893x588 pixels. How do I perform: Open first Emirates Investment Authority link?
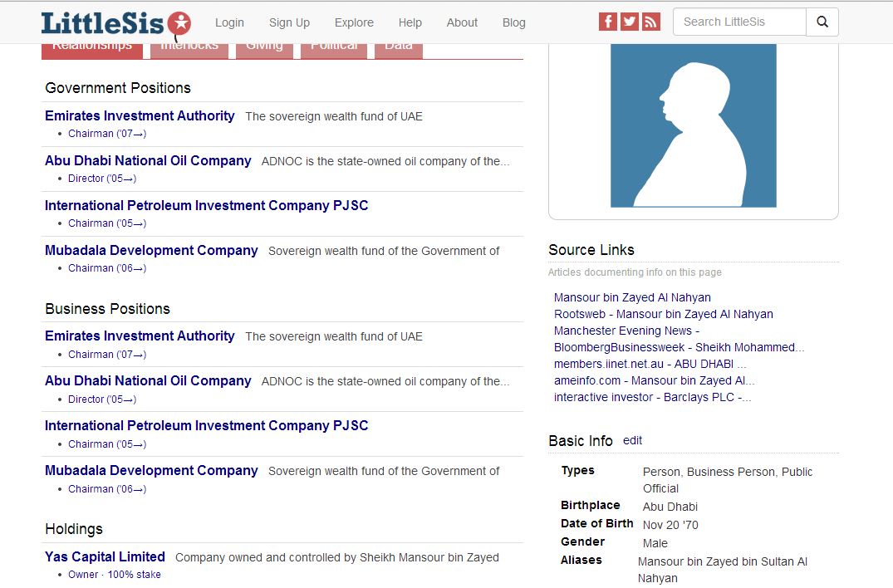pyautogui.click(x=140, y=116)
